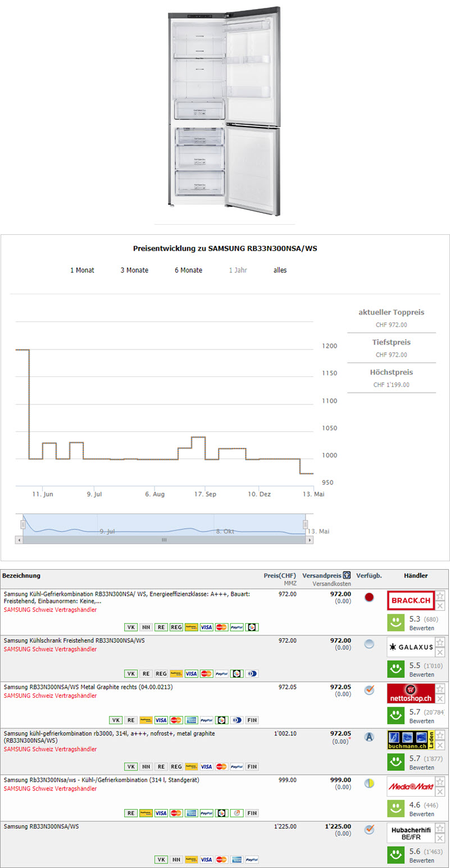
Task: Click the navigator scrollbar right arrow
Action: tap(310, 540)
